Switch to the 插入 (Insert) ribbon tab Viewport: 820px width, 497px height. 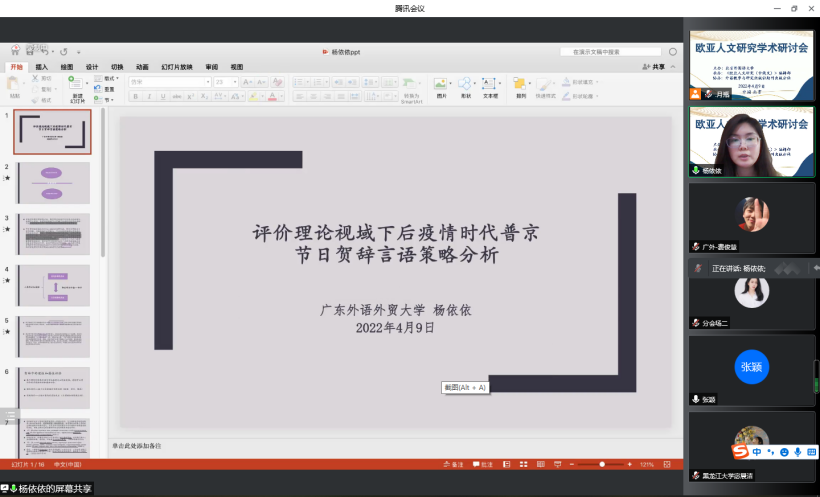click(x=41, y=67)
